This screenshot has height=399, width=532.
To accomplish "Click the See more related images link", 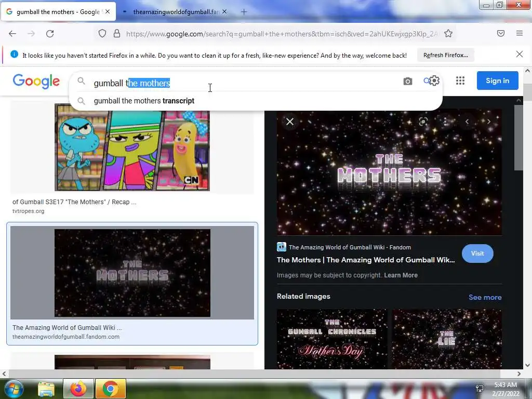I will (485, 297).
